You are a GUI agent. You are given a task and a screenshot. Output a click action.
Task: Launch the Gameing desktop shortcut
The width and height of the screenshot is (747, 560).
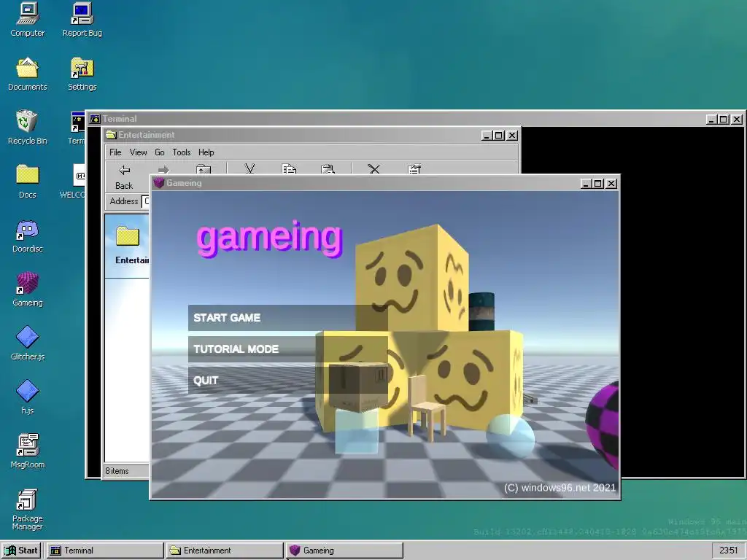[x=27, y=289]
